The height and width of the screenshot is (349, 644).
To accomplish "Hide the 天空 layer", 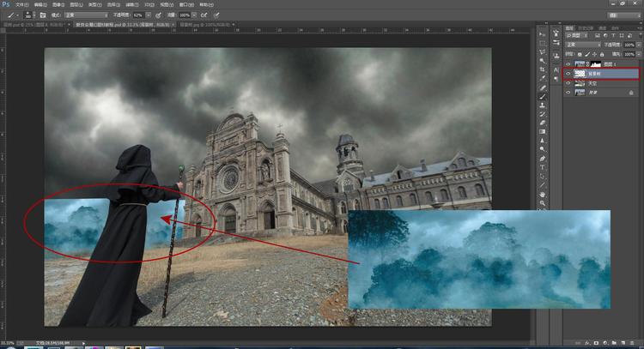I will click(568, 83).
